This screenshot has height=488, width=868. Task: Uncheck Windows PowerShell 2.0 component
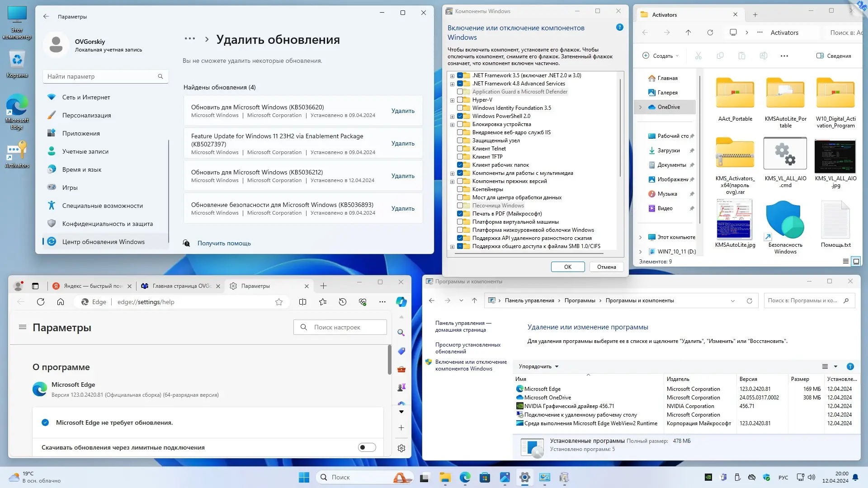point(460,116)
